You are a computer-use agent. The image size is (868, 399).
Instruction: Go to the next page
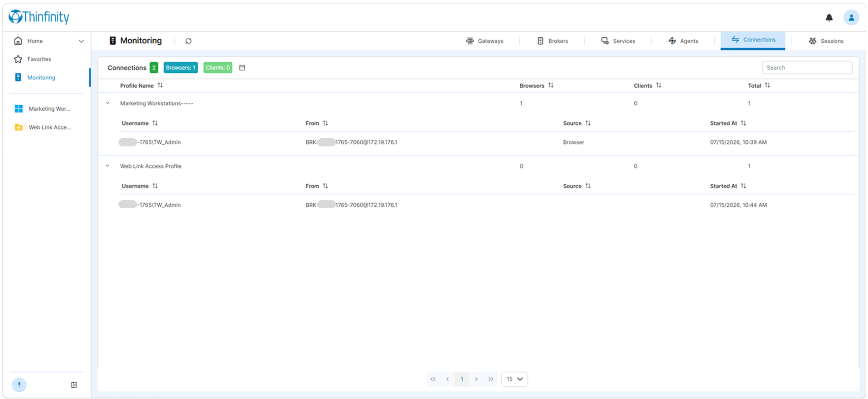(476, 379)
